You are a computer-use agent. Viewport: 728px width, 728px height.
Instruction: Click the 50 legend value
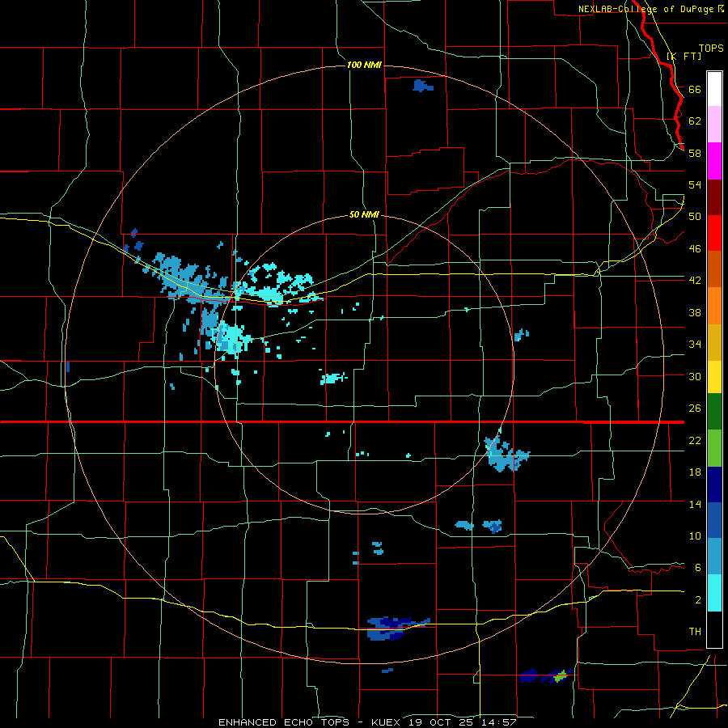(695, 217)
